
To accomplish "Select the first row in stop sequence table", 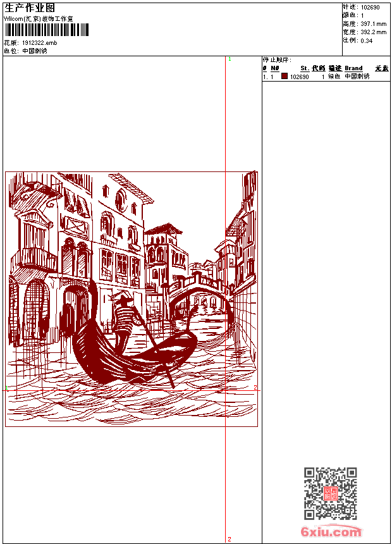I will (316, 76).
